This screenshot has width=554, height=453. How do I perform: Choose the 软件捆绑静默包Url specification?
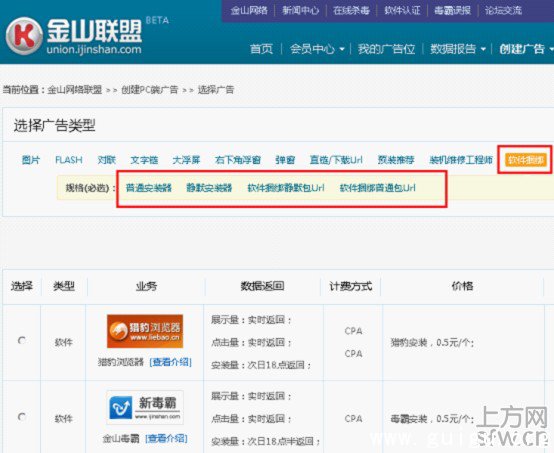tap(286, 188)
